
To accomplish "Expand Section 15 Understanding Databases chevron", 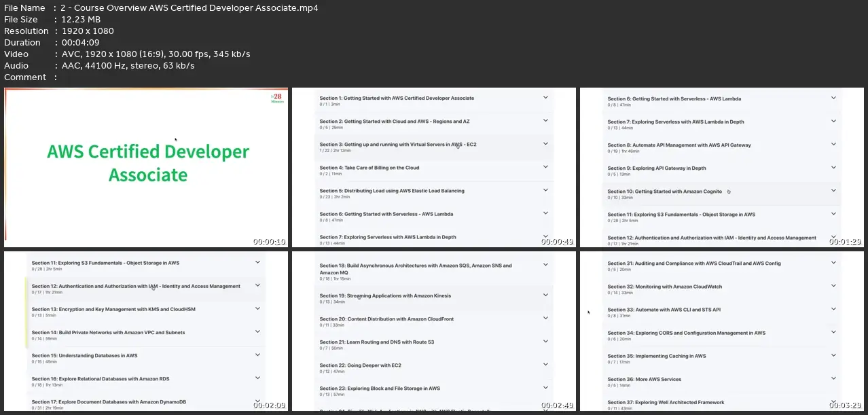I will pos(257,355).
